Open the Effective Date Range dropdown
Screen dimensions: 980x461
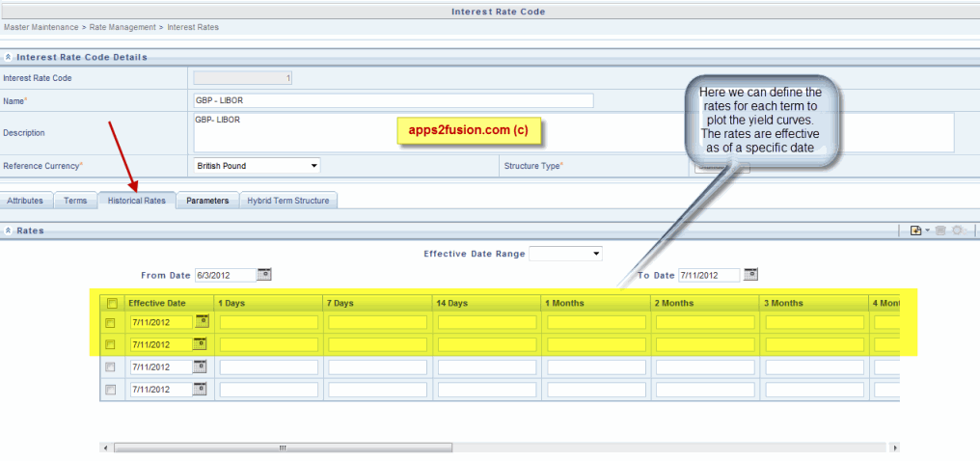coord(565,254)
